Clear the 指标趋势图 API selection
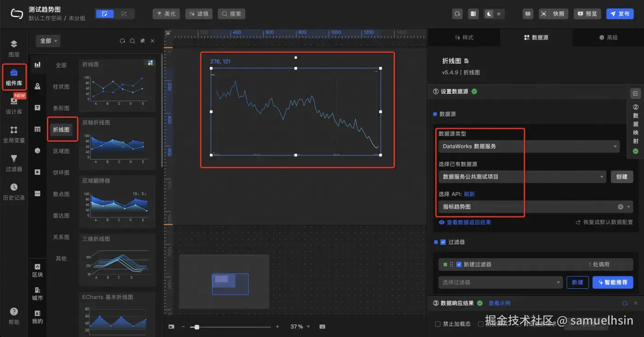The height and width of the screenshot is (337, 644). [x=621, y=207]
